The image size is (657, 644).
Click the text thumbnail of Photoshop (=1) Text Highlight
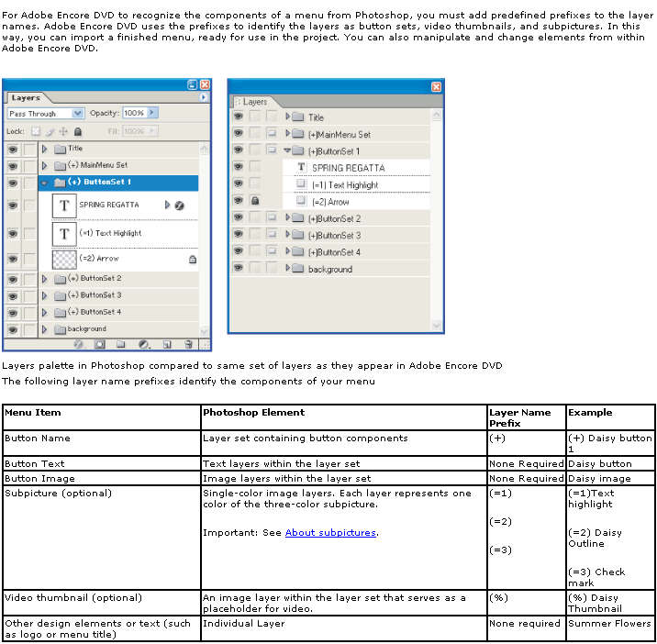(64, 233)
